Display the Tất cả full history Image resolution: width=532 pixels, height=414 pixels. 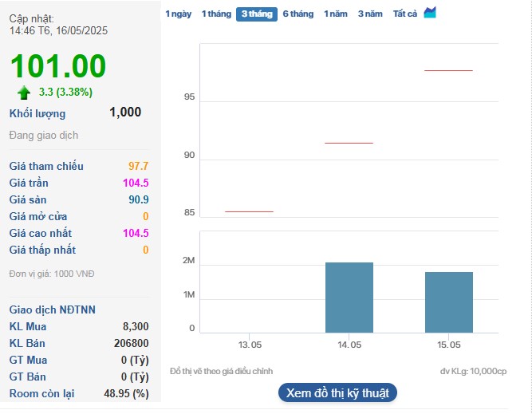[405, 14]
